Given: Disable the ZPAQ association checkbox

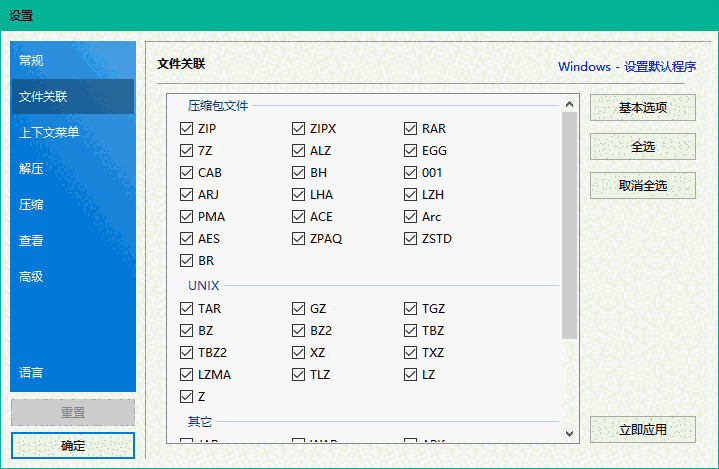Looking at the screenshot, I should coord(299,239).
